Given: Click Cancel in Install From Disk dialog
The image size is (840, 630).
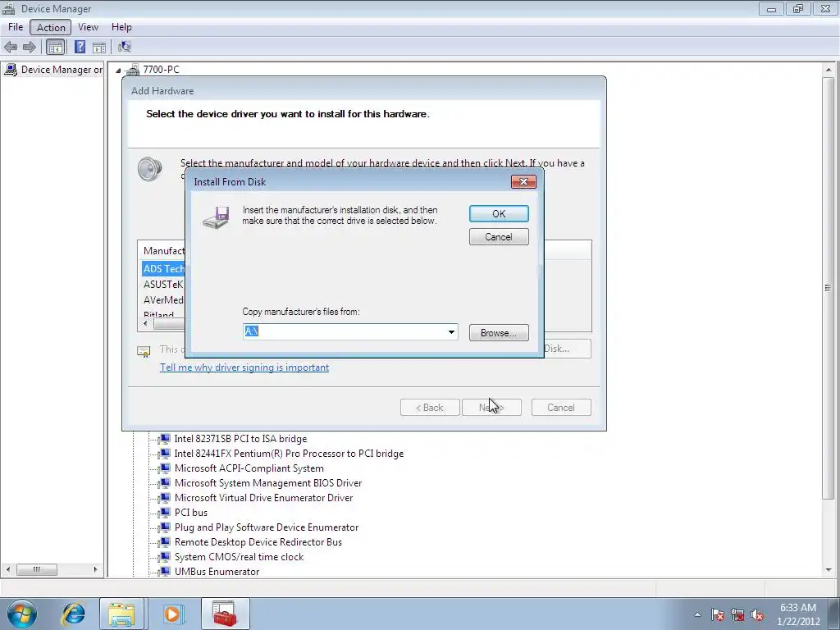Looking at the screenshot, I should point(499,237).
